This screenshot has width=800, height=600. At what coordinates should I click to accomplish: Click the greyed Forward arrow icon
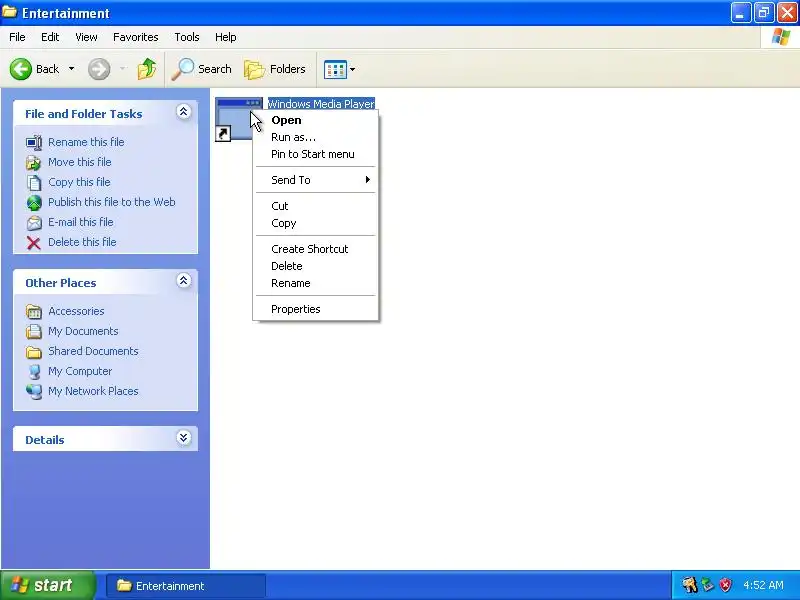(x=99, y=69)
